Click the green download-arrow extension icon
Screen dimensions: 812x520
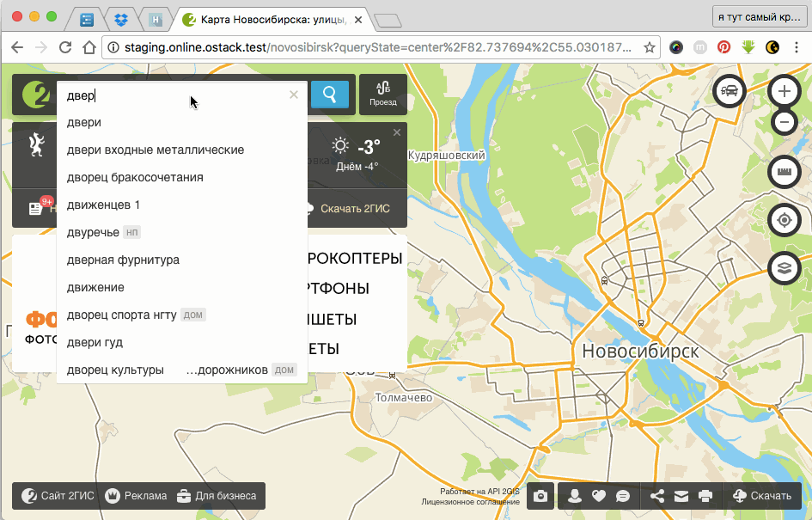(748, 47)
